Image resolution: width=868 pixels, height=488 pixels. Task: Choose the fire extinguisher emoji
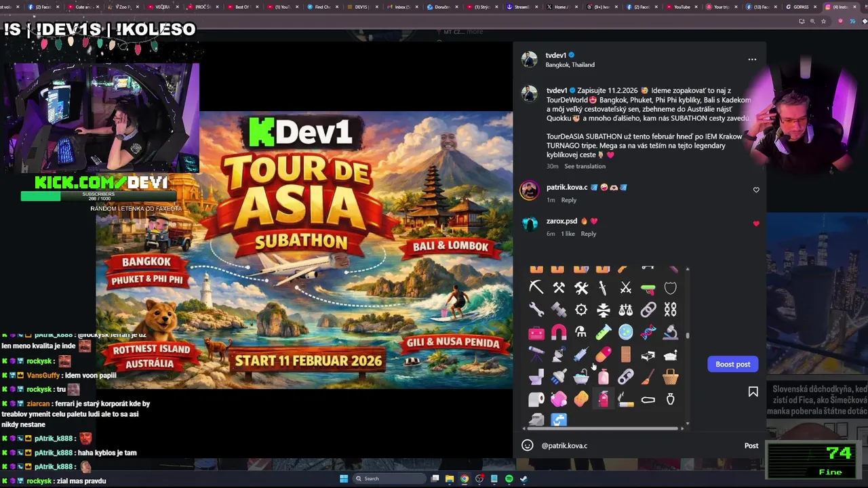[604, 399]
